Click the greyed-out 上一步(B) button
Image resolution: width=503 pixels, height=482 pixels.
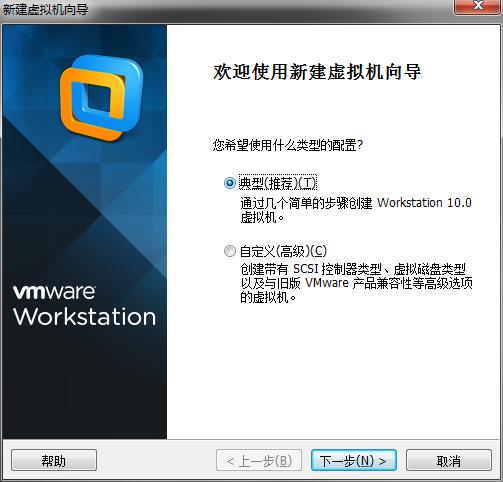259,460
